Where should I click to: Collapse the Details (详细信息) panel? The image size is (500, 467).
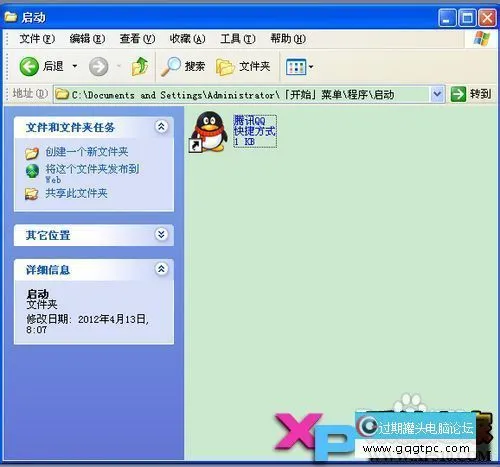coord(161,269)
